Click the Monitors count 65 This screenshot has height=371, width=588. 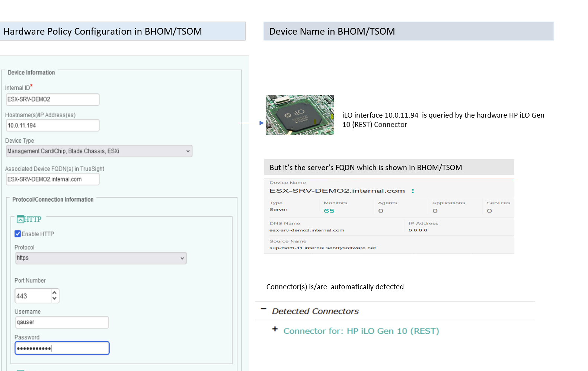pos(329,211)
